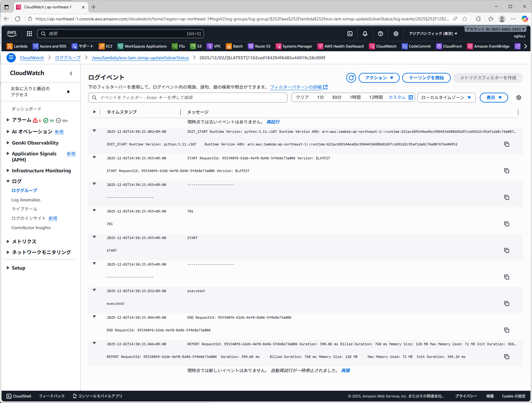Open the アクション dropdown menu
The width and height of the screenshot is (532, 403).
click(379, 78)
